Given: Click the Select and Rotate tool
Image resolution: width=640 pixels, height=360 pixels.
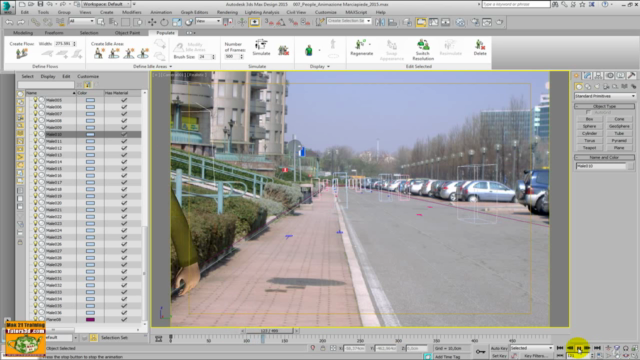Looking at the screenshot, I should (164, 22).
